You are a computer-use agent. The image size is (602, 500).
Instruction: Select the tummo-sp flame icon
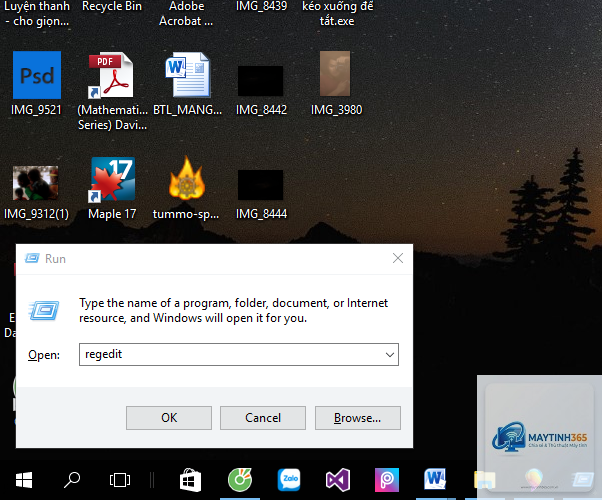[x=187, y=178]
